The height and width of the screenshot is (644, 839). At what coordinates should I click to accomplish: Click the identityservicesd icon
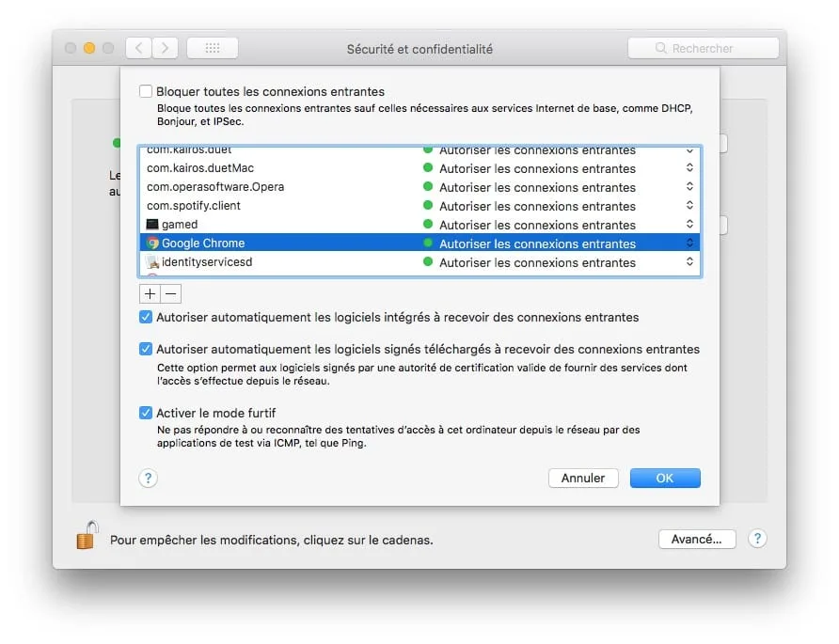coord(152,262)
